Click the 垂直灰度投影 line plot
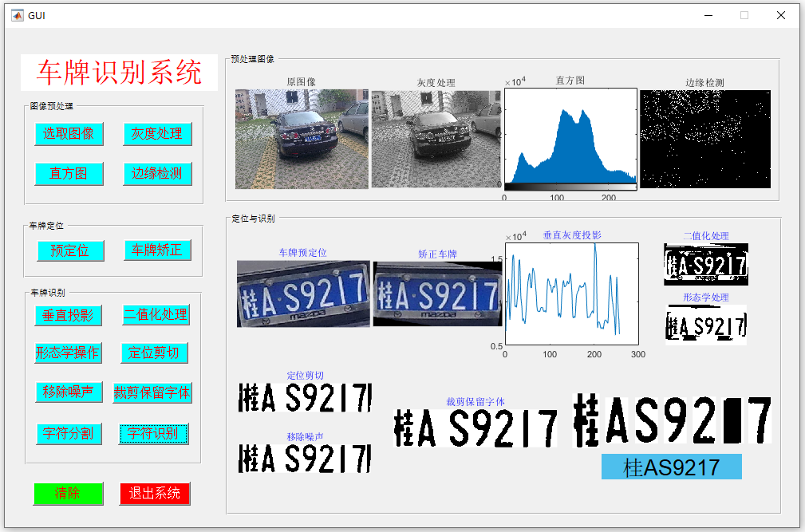 [x=572, y=294]
